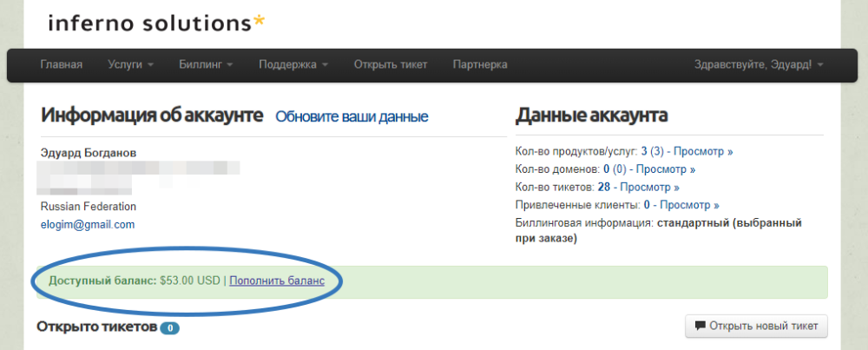The image size is (868, 350).
Task: Click the products/services count number 3
Action: [x=644, y=151]
